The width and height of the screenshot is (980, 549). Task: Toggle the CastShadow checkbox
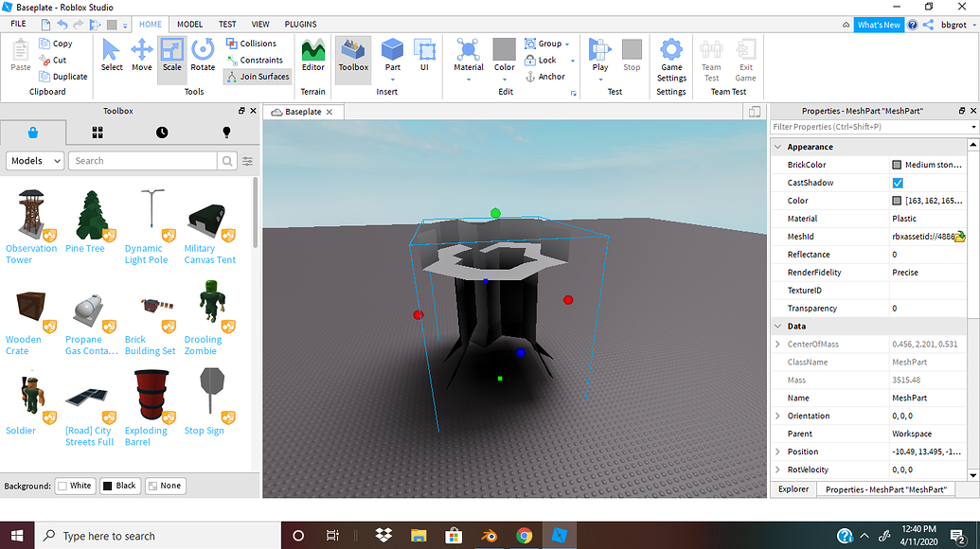coord(898,183)
